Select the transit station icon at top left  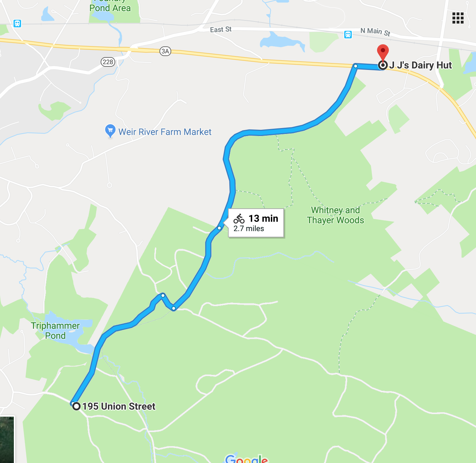(17, 24)
